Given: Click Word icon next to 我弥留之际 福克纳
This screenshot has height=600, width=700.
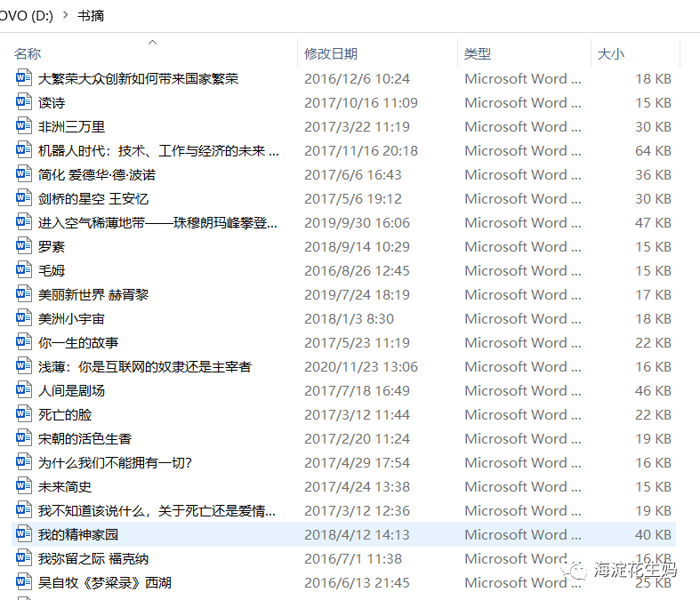Looking at the screenshot, I should [x=24, y=558].
